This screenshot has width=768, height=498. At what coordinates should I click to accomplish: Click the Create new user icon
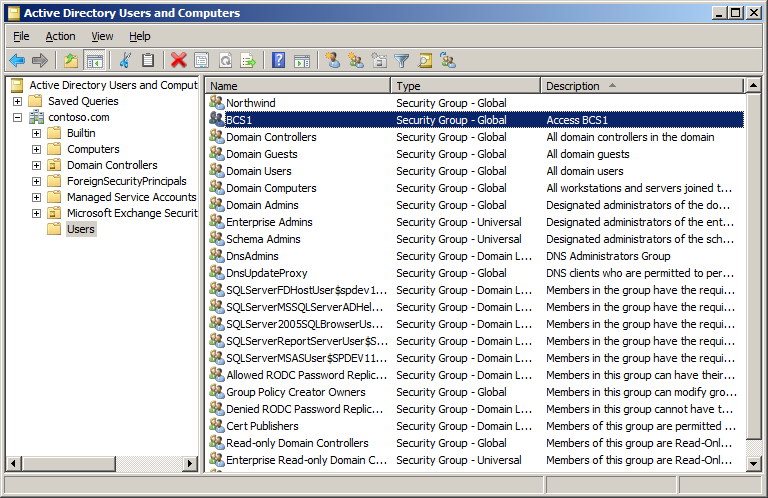[333, 61]
